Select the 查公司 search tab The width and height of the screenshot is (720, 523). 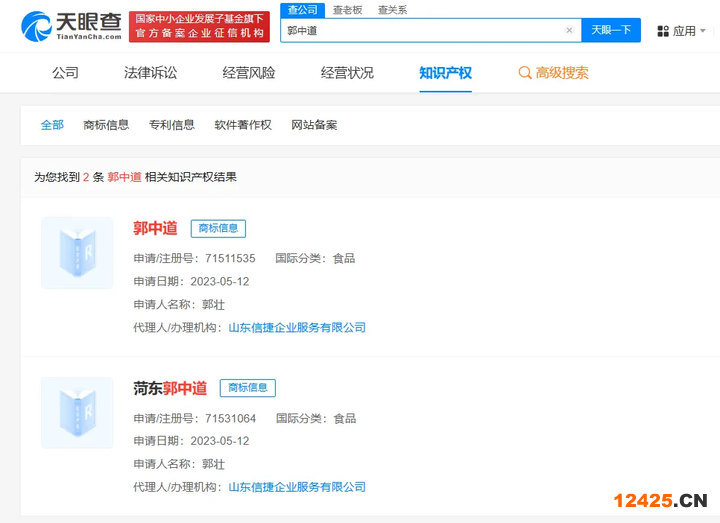[x=302, y=9]
